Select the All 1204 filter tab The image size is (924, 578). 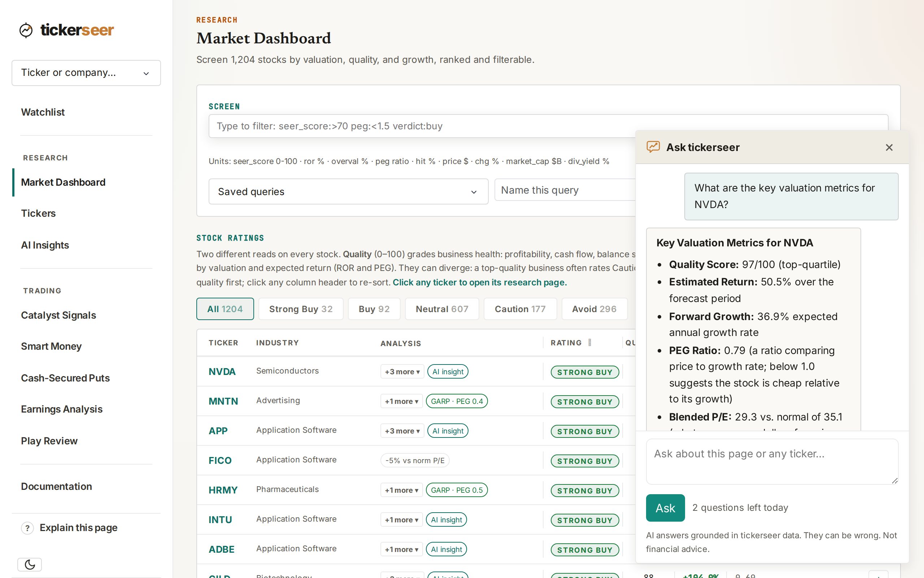pyautogui.click(x=225, y=309)
